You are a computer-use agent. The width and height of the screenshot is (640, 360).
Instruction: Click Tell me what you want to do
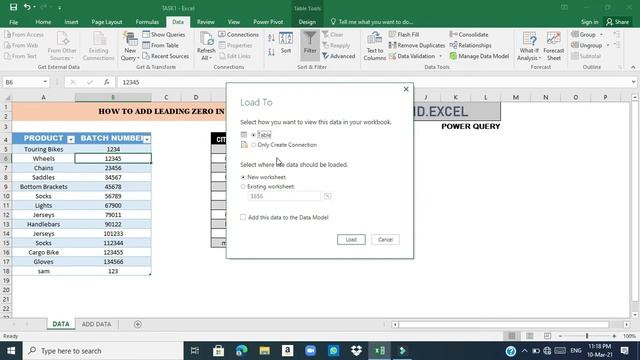[371, 22]
